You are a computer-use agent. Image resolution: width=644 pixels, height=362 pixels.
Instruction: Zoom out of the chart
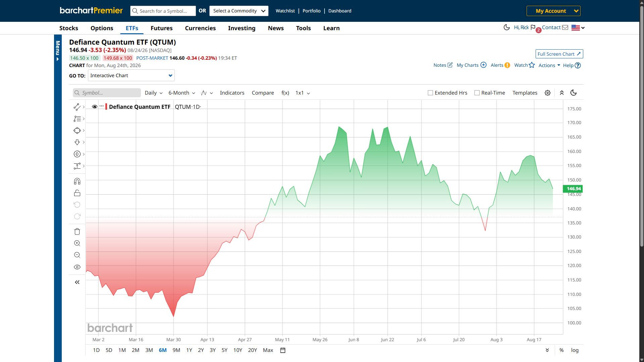[77, 255]
